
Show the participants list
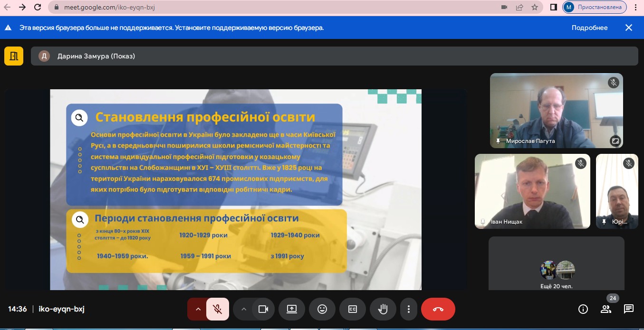606,309
